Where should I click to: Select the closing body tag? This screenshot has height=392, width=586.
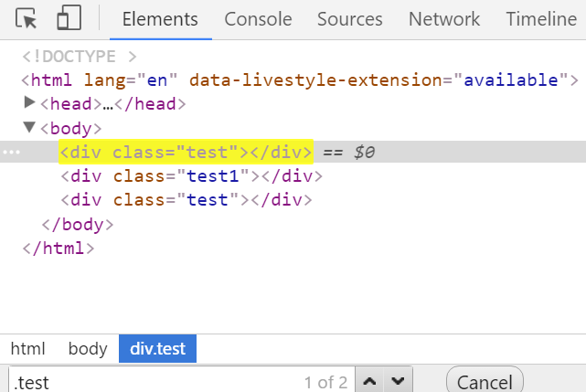[78, 225]
